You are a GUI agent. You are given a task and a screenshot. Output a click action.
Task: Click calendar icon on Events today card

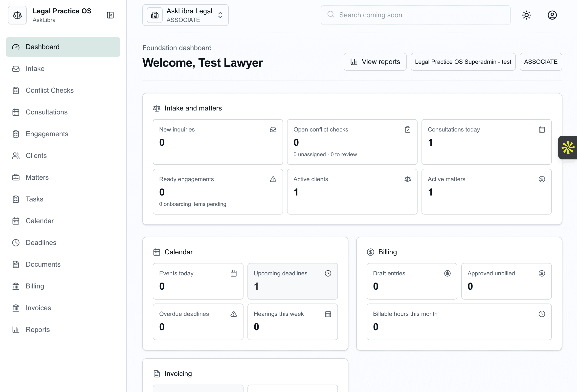(233, 273)
